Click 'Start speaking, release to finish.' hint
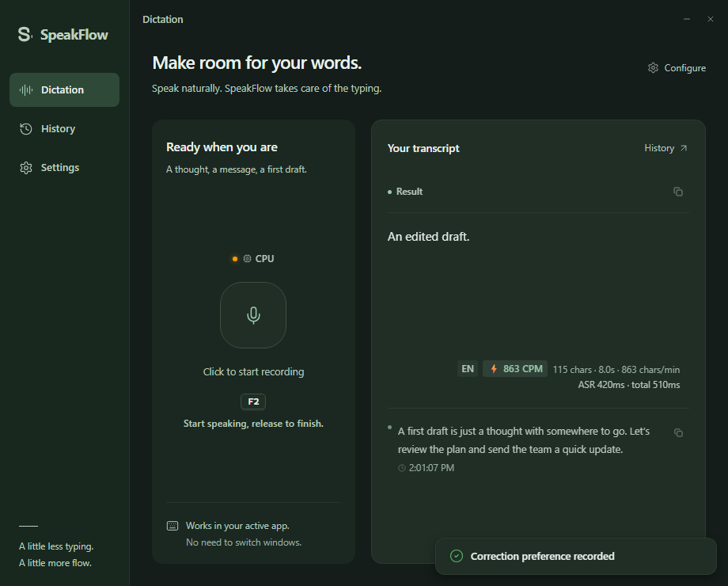Image resolution: width=728 pixels, height=586 pixels. coord(253,424)
